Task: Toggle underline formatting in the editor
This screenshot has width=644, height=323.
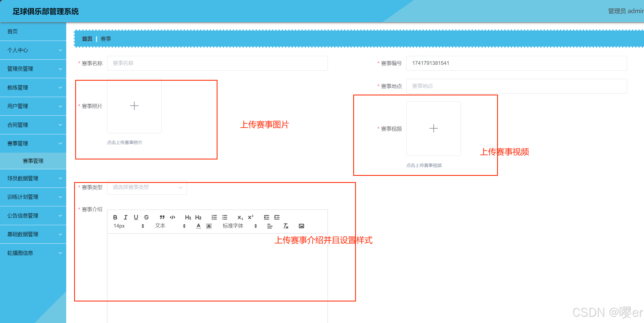Action: (x=136, y=217)
